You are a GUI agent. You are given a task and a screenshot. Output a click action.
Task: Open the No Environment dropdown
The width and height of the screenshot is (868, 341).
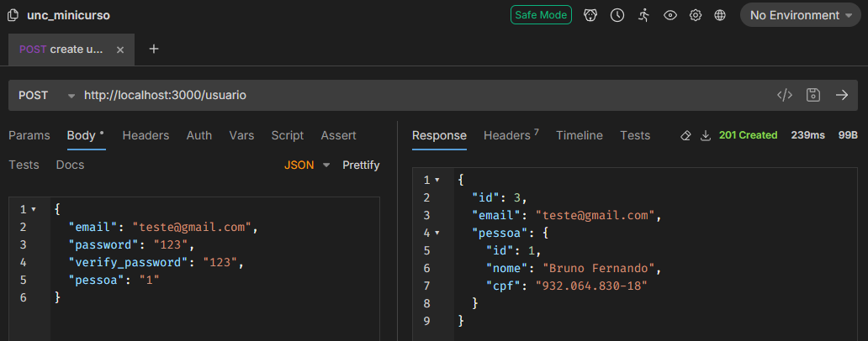coord(795,15)
